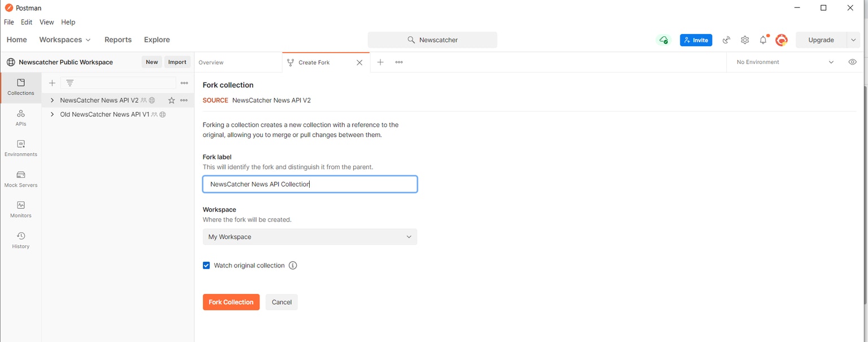868x342 pixels.
Task: Open the Upgrade button dropdown arrow
Action: [x=853, y=40]
